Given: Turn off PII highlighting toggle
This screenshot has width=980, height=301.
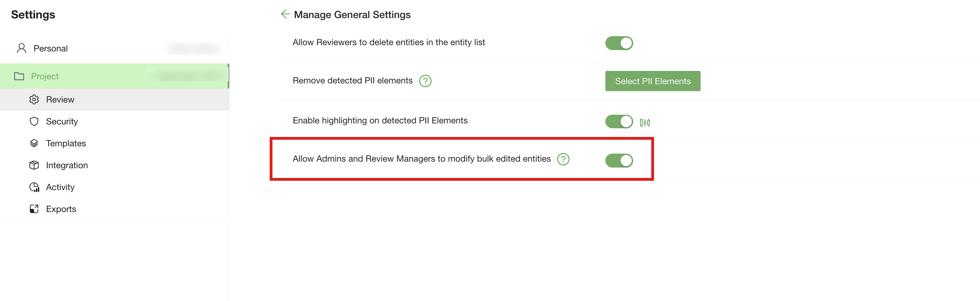Looking at the screenshot, I should (619, 122).
